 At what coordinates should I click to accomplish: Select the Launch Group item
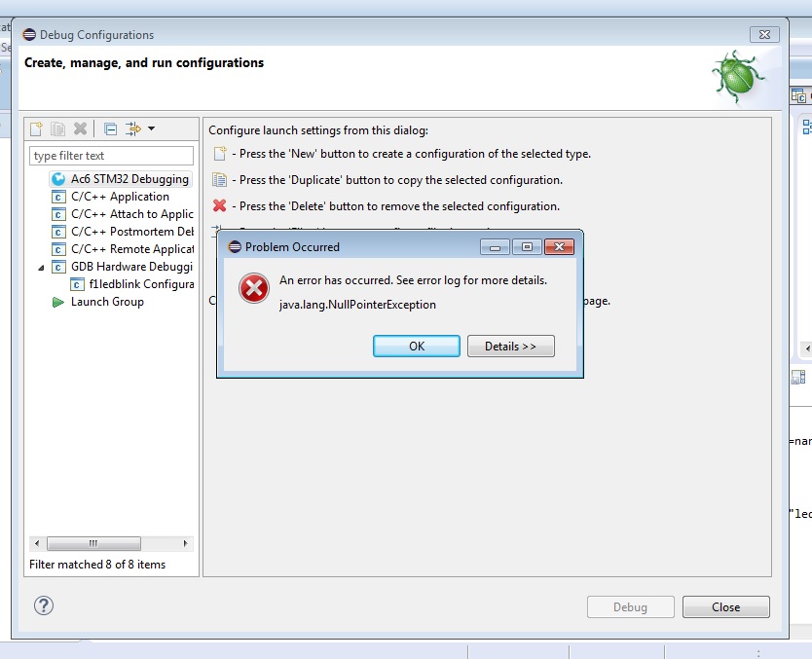[107, 302]
